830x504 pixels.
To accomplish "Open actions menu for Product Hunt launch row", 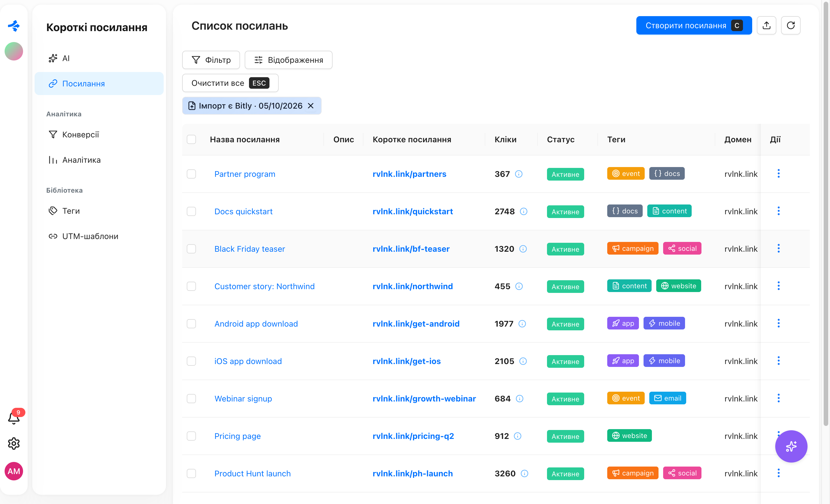I will point(778,473).
